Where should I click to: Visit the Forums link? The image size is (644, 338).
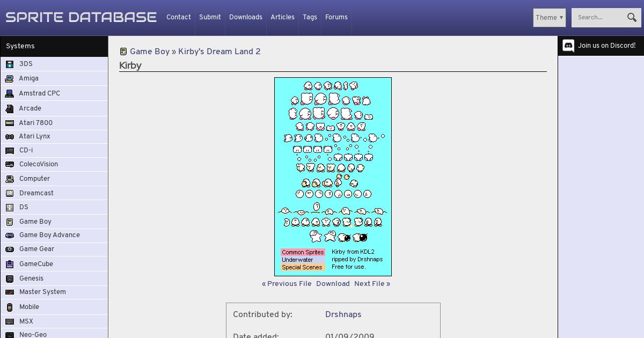pyautogui.click(x=336, y=17)
